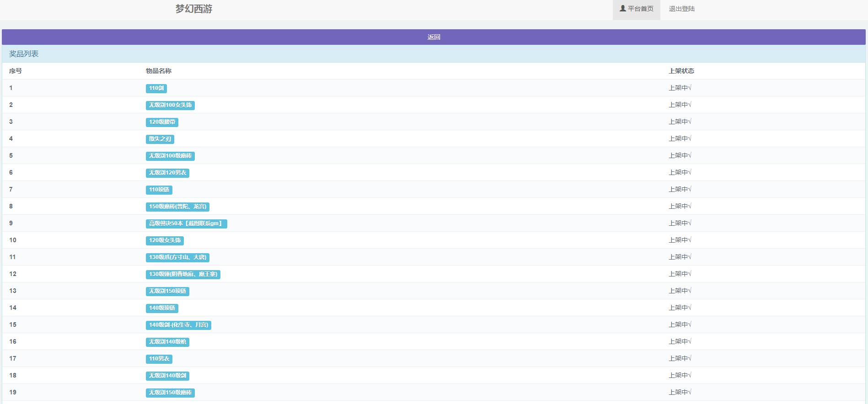Click the 梦幻西游 site title
The image size is (868, 404).
point(194,9)
